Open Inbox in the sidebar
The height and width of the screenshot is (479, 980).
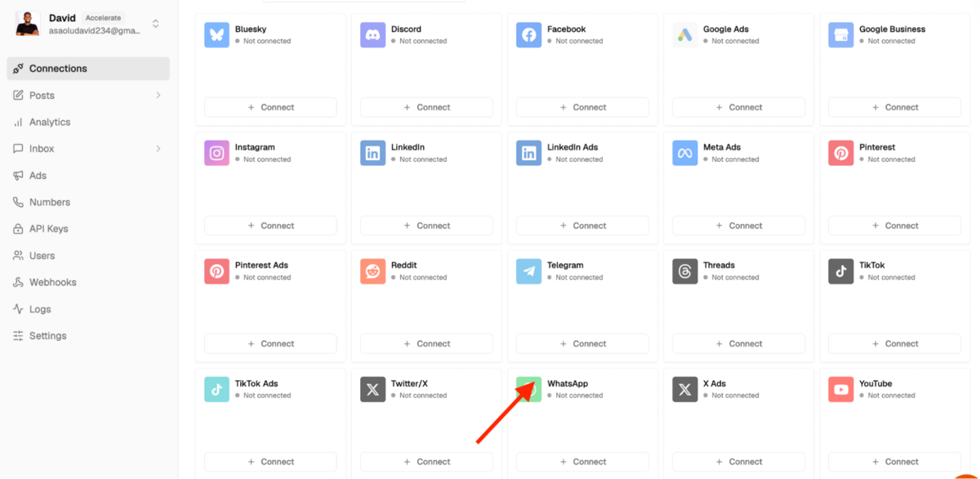88,149
